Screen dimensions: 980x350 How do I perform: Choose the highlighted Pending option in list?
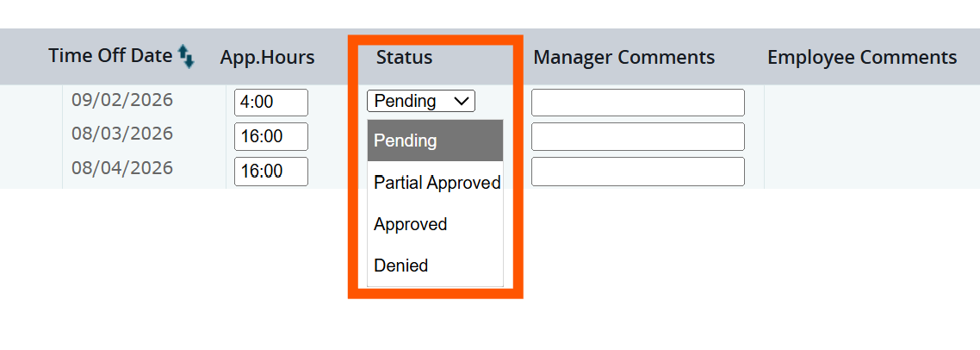435,141
